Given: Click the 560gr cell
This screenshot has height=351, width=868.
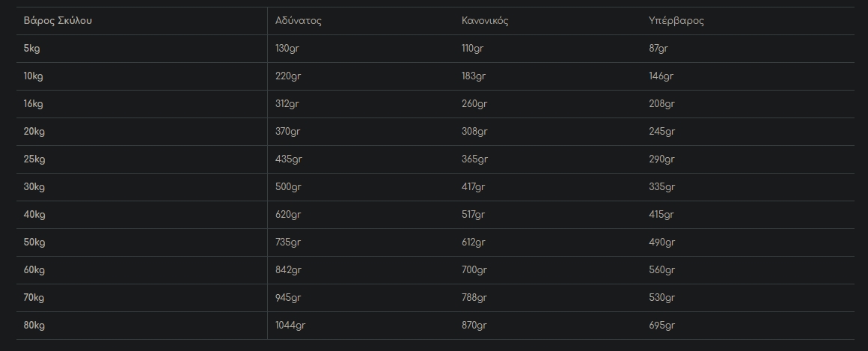Looking at the screenshot, I should (x=661, y=270).
